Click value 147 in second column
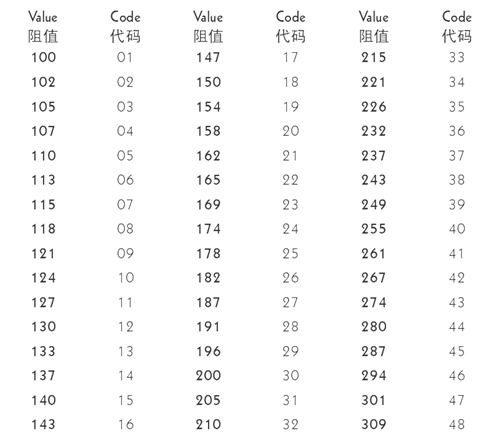This screenshot has width=500, height=442. coord(208,57)
